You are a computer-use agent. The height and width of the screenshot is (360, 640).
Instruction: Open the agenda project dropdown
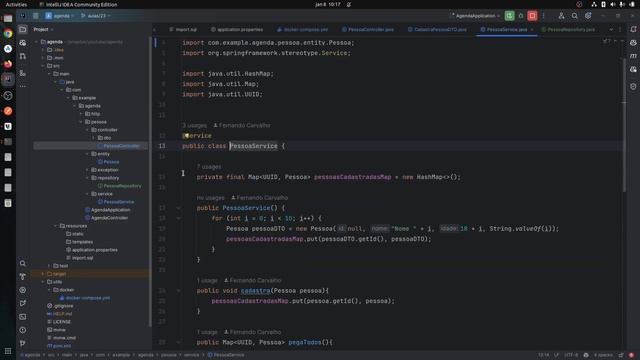(60, 16)
